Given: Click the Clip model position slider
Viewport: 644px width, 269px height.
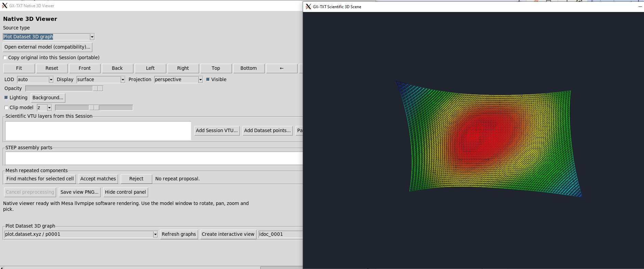Looking at the screenshot, I should point(94,108).
